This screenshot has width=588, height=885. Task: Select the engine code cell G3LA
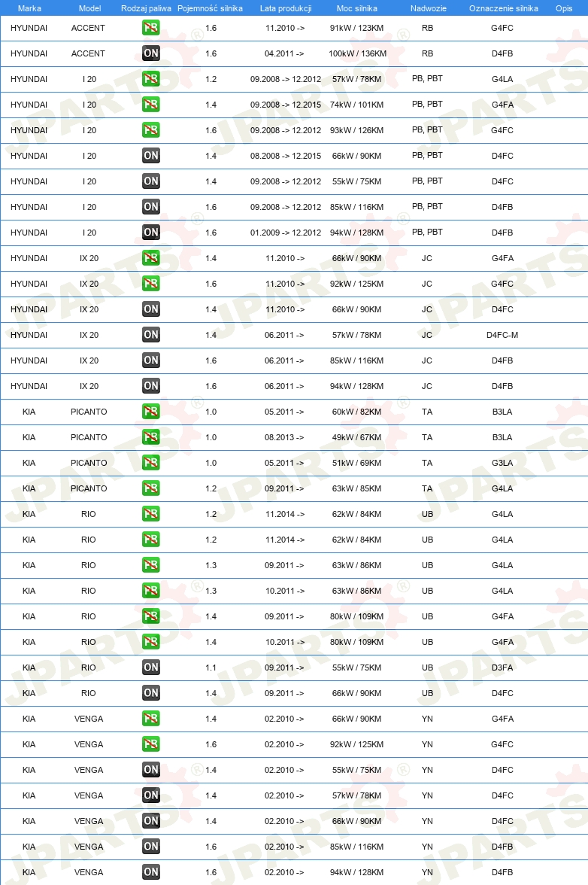click(x=502, y=463)
